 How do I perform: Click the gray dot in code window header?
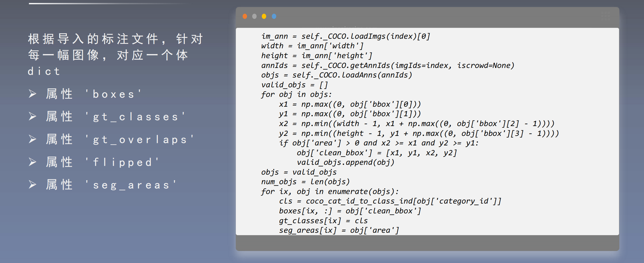click(x=254, y=16)
